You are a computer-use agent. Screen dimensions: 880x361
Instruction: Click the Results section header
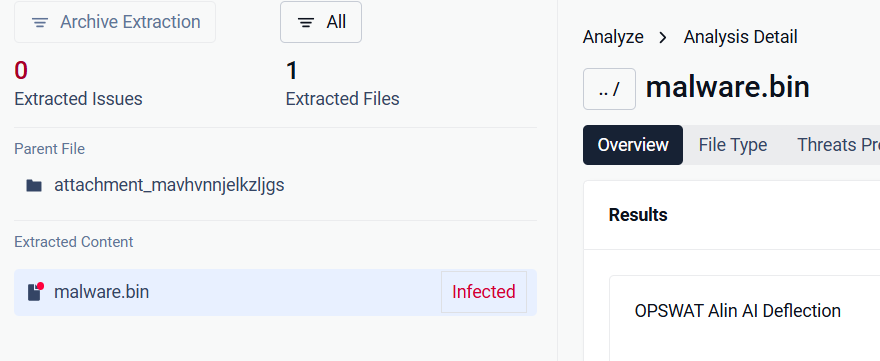(638, 215)
